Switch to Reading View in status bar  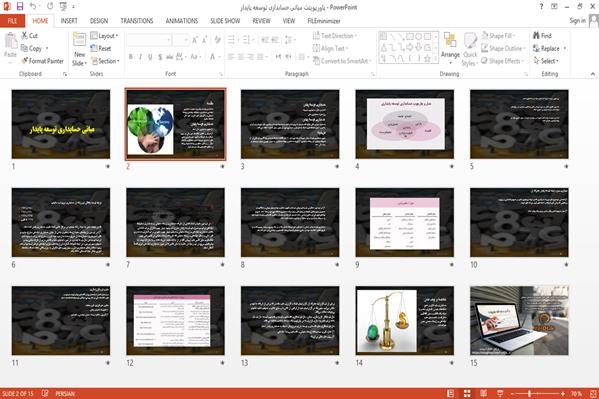(x=483, y=393)
